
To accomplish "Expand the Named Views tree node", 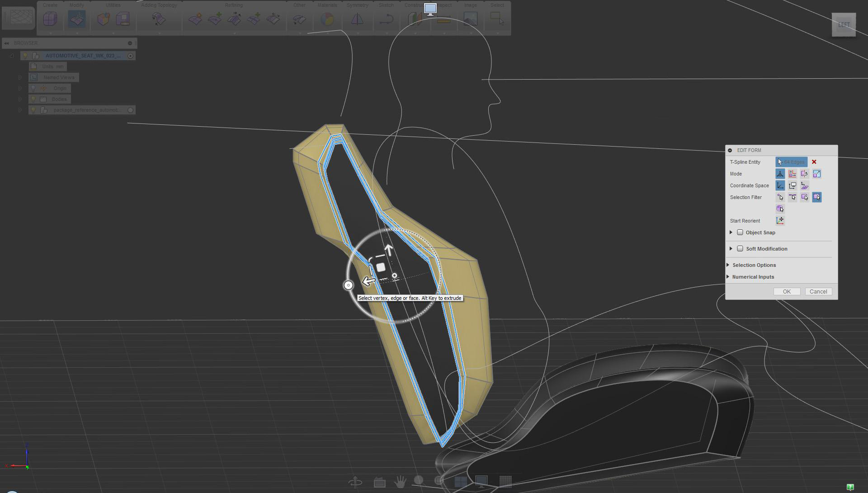I will (20, 77).
